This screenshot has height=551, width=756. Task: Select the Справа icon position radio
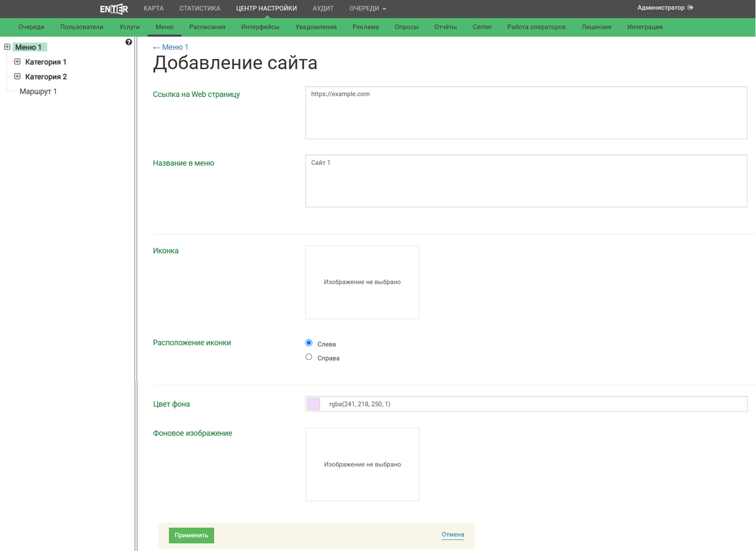(309, 357)
